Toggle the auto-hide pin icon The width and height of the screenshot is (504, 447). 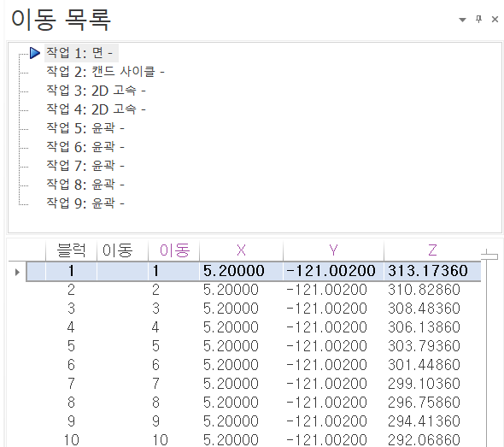[478, 20]
